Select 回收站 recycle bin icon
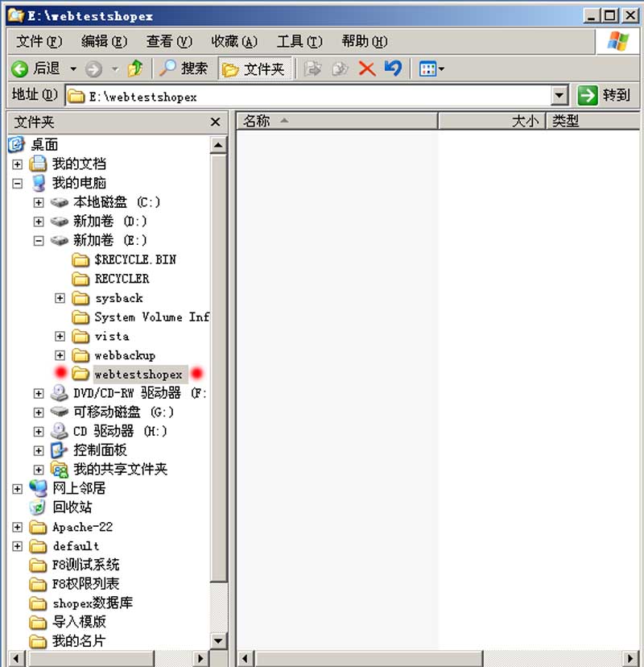Image resolution: width=644 pixels, height=667 pixels. (38, 507)
